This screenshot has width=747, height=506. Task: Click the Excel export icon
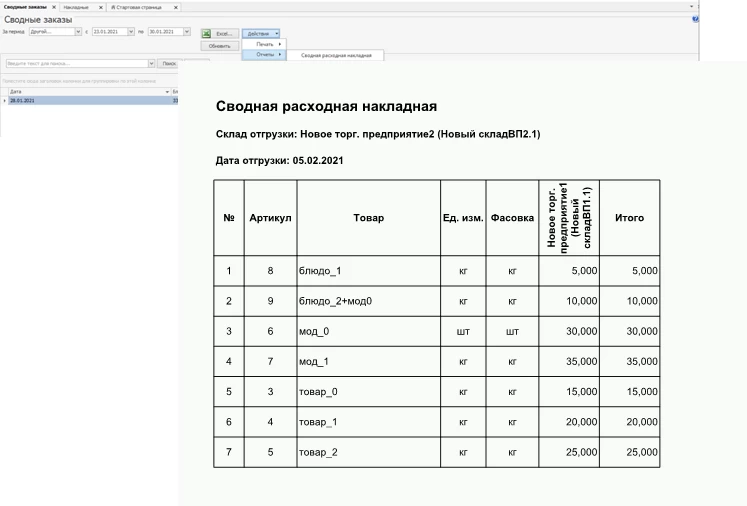[206, 33]
